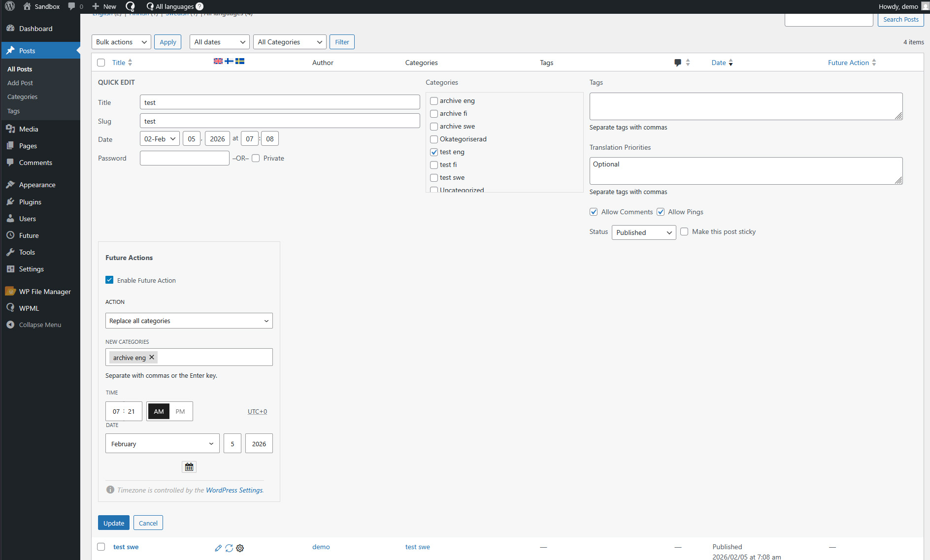
Task: Open the WordPress Settings link
Action: pyautogui.click(x=234, y=490)
